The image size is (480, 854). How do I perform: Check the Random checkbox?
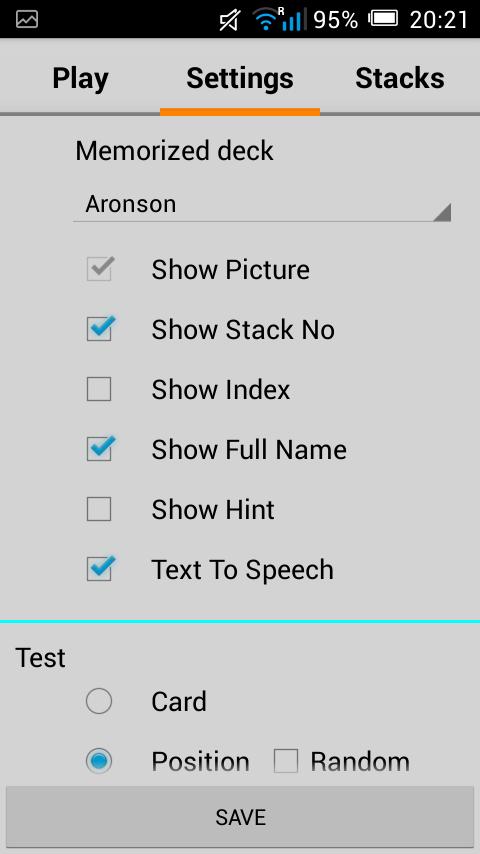(x=286, y=761)
